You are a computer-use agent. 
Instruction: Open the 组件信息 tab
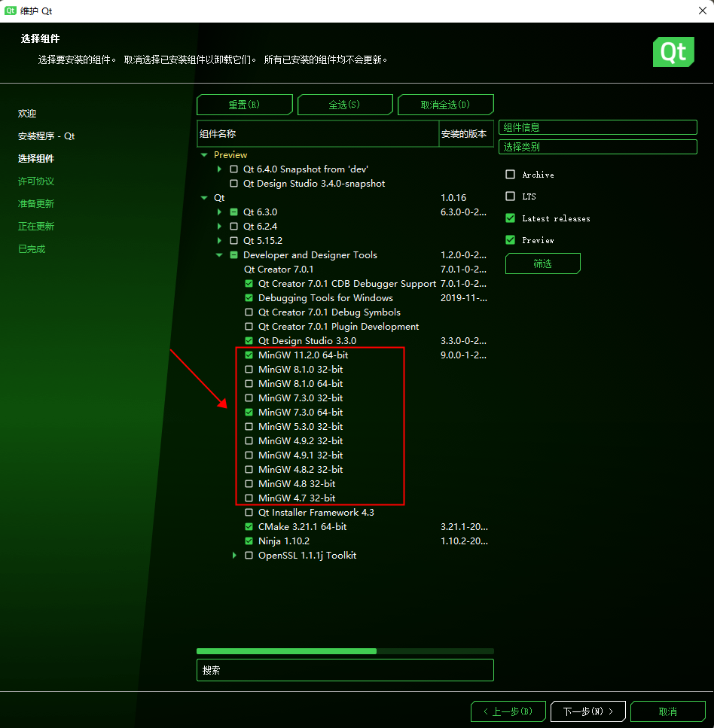click(x=598, y=127)
